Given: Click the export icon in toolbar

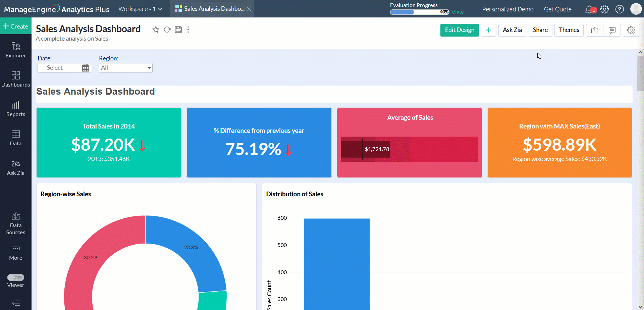Looking at the screenshot, I should coord(594,30).
